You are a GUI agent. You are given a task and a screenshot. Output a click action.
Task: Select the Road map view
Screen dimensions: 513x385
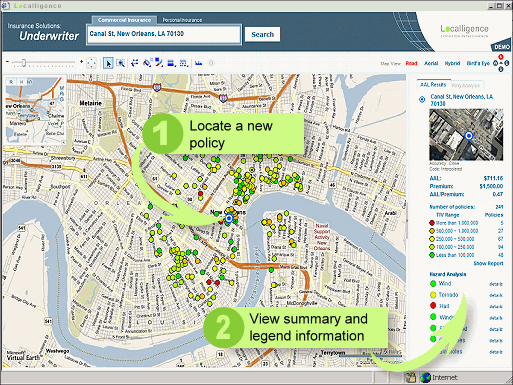coord(411,63)
